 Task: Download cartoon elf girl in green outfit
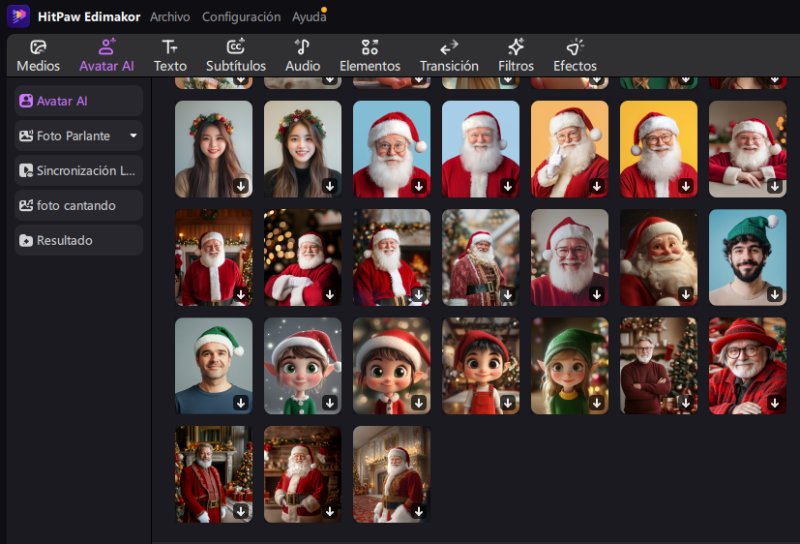coord(330,403)
